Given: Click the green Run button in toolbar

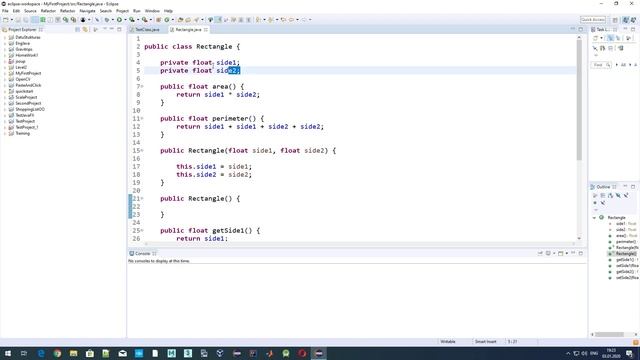Looking at the screenshot, I should [119, 20].
